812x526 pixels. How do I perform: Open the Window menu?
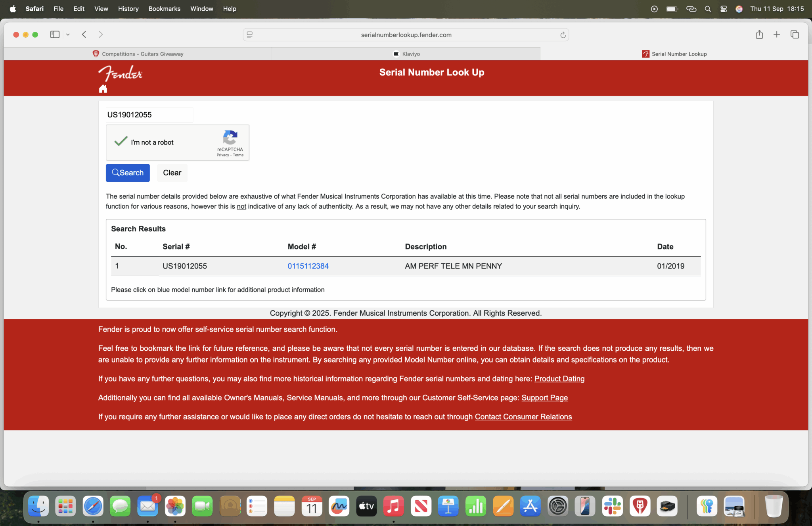pos(201,9)
